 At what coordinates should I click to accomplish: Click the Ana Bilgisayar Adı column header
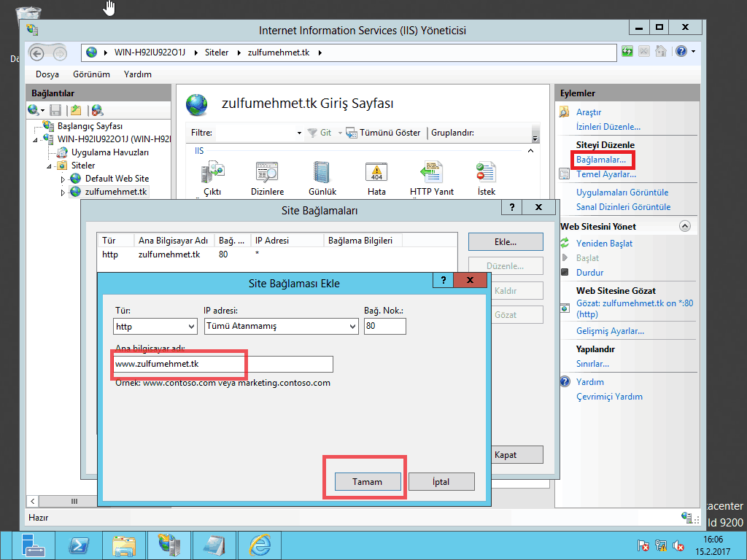[x=174, y=241]
